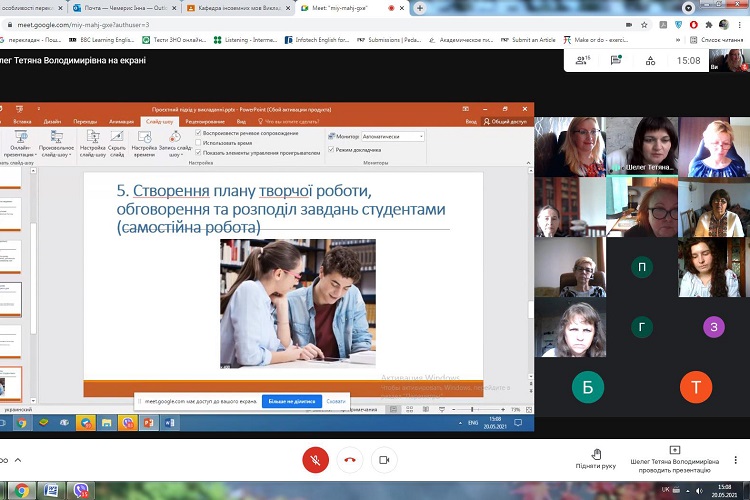The height and width of the screenshot is (500, 750).
Task: Open the Meet participants list icon
Action: tap(583, 60)
